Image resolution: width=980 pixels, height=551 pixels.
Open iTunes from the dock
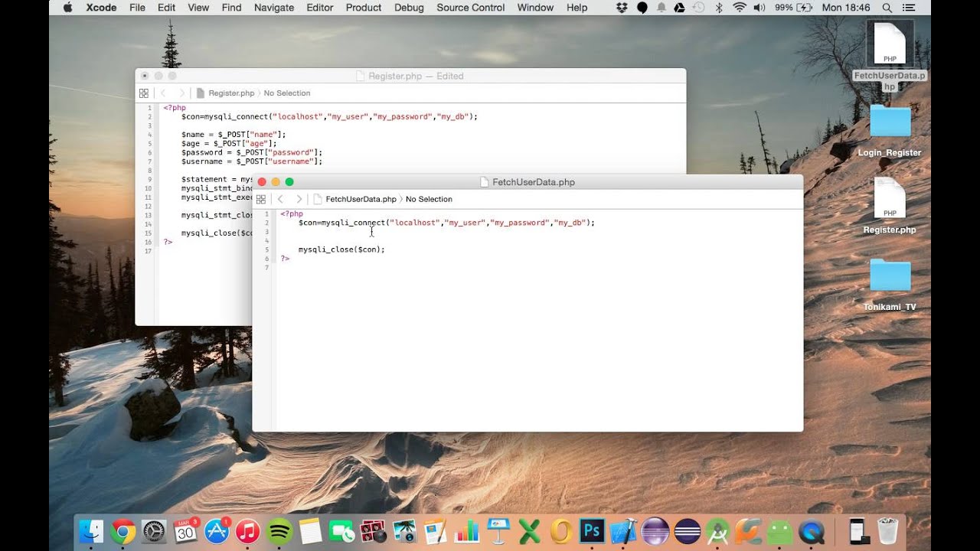click(x=248, y=530)
